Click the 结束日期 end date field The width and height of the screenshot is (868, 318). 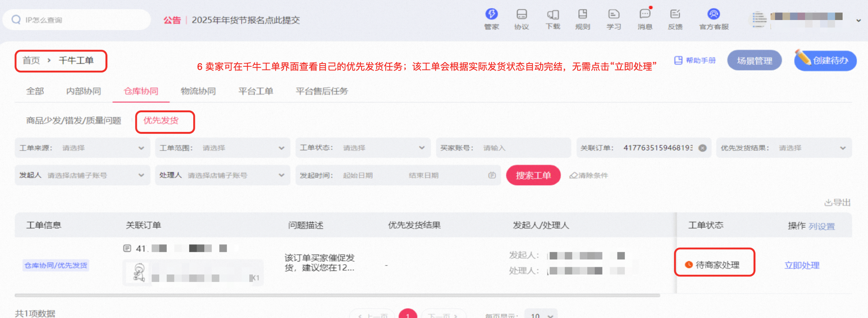point(423,175)
